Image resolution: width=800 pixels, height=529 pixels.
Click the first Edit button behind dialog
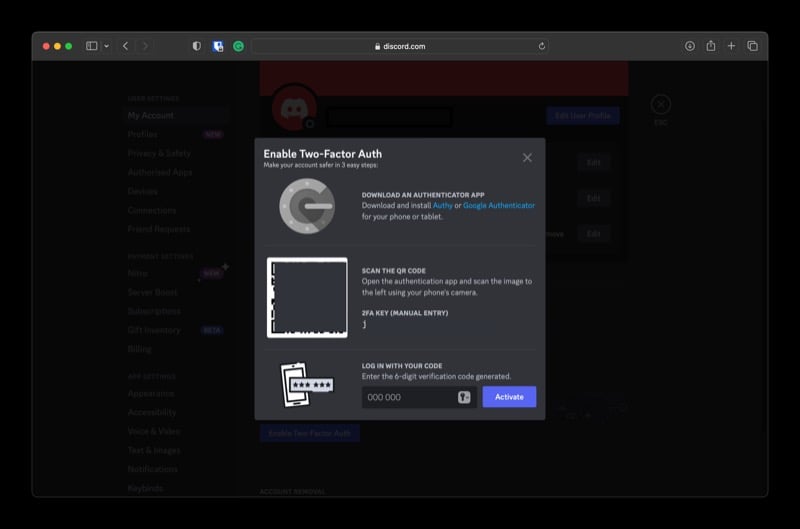pyautogui.click(x=593, y=163)
